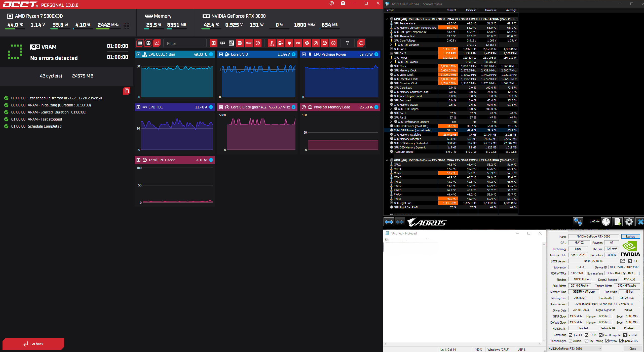Expand the GPU Rail Voltages row
This screenshot has height=352, width=644.
pyautogui.click(x=391, y=45)
